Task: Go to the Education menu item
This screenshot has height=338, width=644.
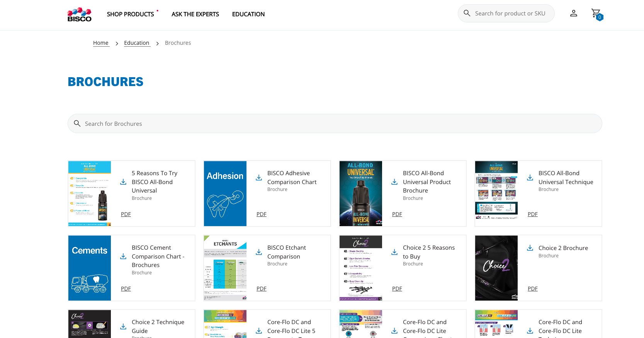Action: [x=248, y=14]
